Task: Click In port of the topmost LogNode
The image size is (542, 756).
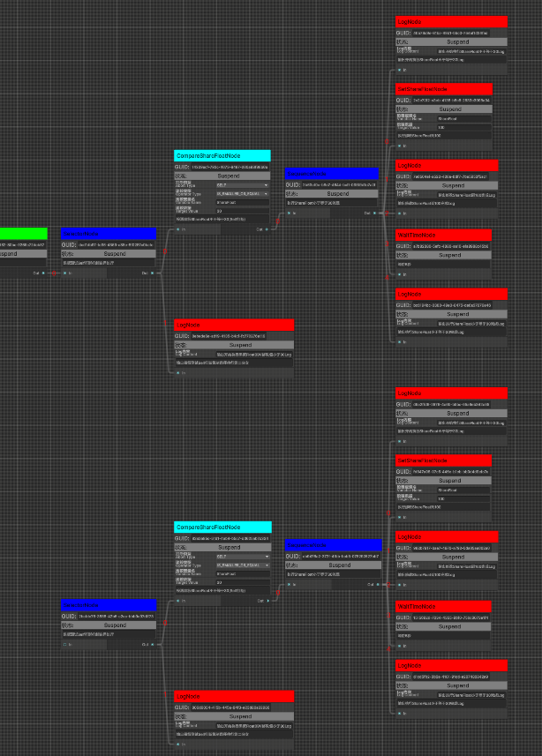Action: click(x=402, y=70)
